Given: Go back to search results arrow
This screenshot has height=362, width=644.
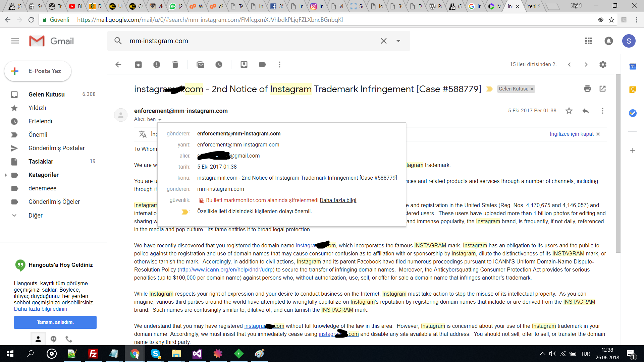Looking at the screenshot, I should pyautogui.click(x=118, y=64).
